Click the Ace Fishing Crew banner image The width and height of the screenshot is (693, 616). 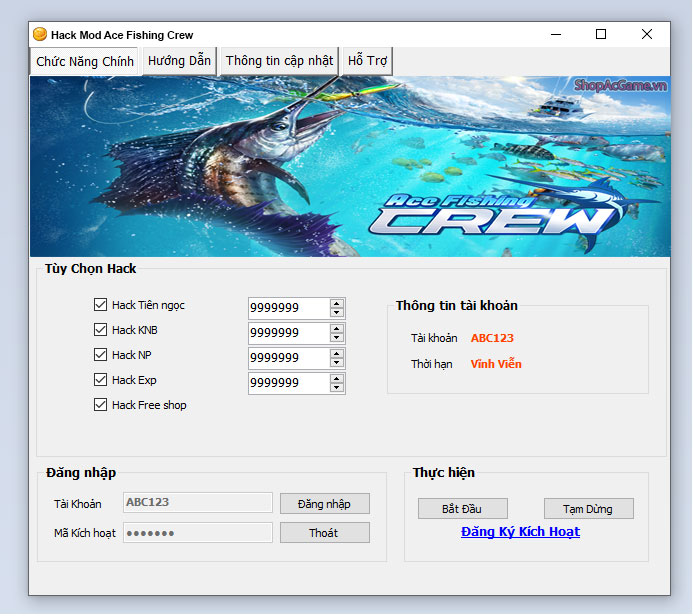(x=350, y=166)
